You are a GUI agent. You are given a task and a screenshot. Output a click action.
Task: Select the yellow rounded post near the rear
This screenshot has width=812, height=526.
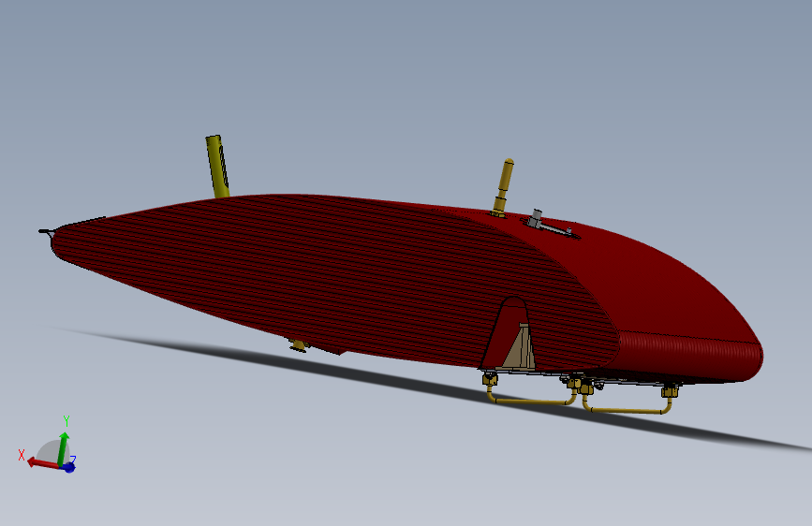click(x=502, y=188)
